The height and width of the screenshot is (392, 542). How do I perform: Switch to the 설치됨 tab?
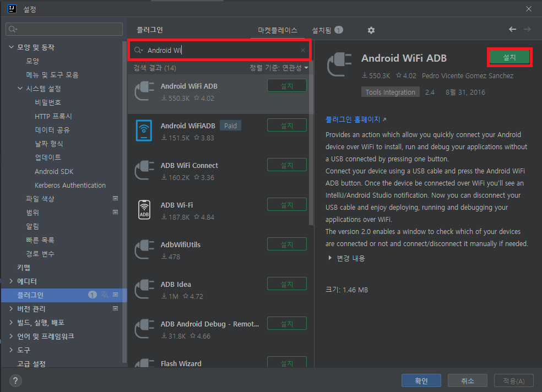327,30
